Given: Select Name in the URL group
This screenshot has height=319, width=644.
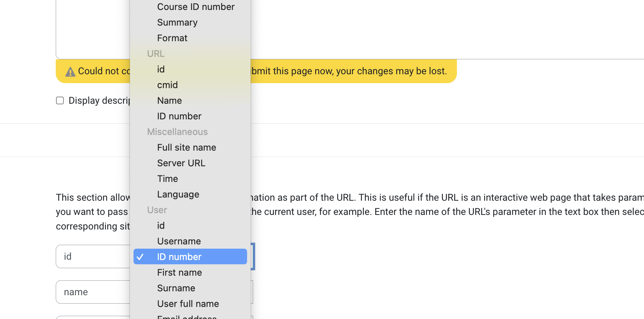Looking at the screenshot, I should [x=169, y=101].
